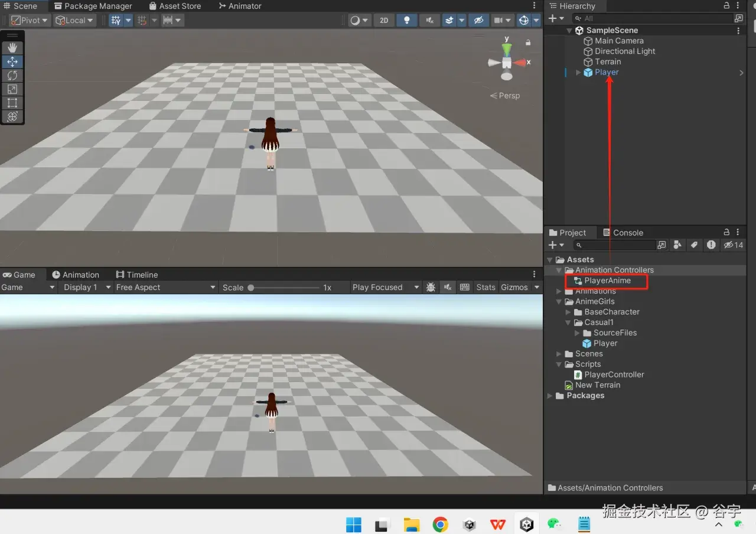This screenshot has height=534, width=756.
Task: Toggle the scene Gizmos globe icon
Action: click(523, 20)
